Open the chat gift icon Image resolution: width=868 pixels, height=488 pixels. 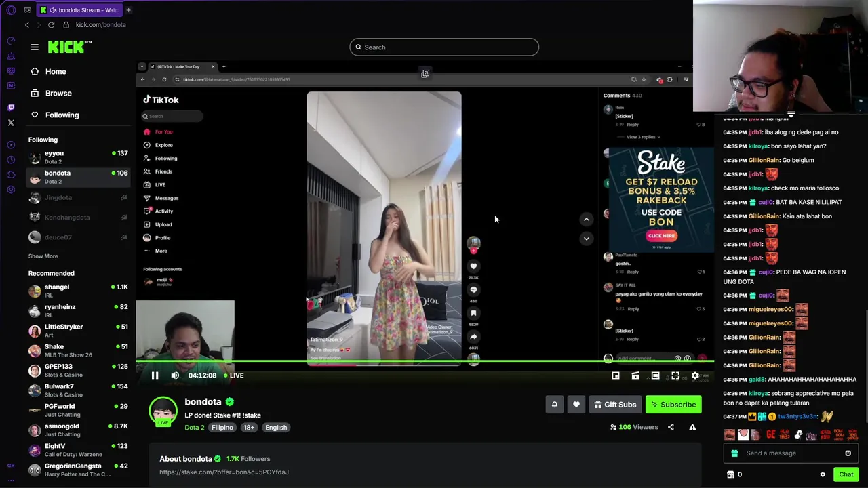pyautogui.click(x=734, y=453)
